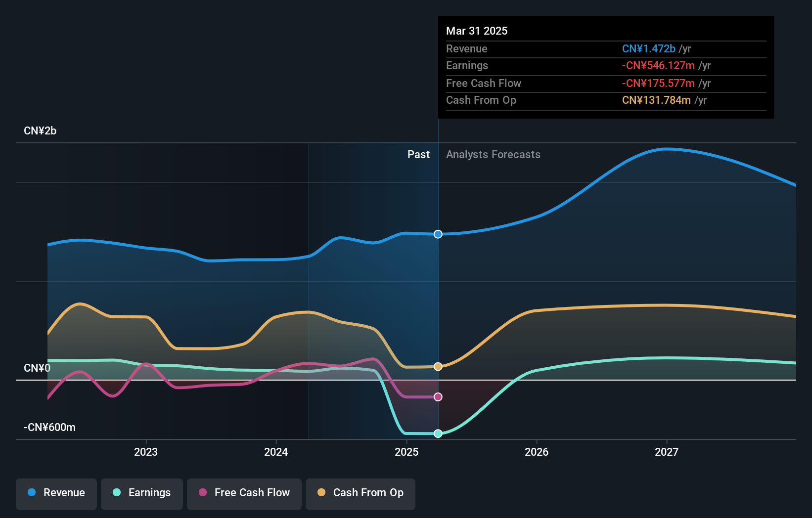Viewport: 812px width, 518px height.
Task: Select the blue Revenue data point marker
Action: coord(438,234)
